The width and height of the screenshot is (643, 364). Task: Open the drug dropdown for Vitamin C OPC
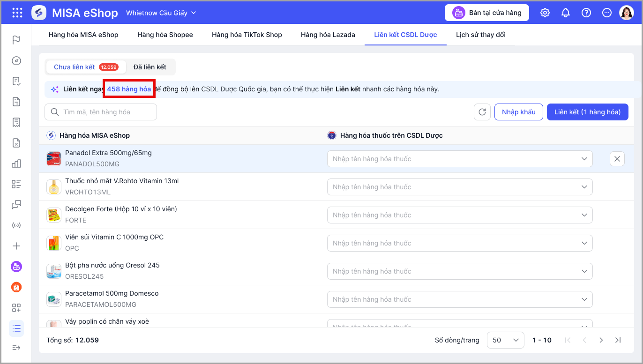click(x=460, y=243)
